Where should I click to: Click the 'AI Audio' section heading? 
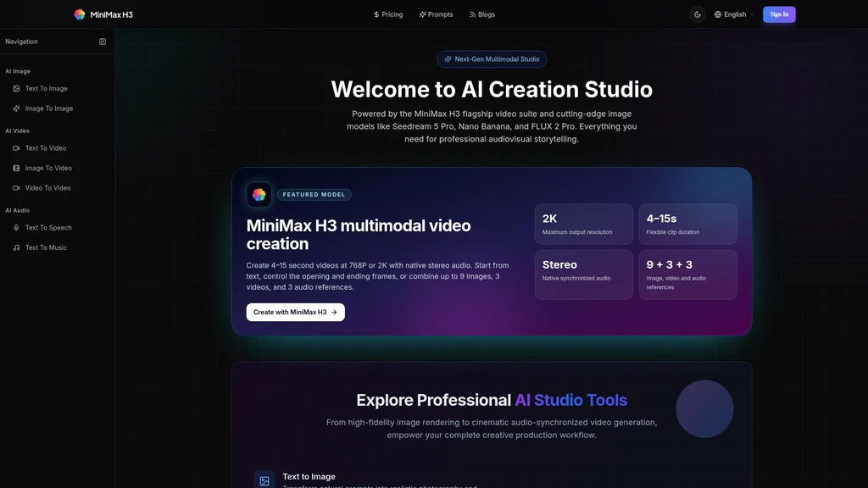click(x=17, y=211)
